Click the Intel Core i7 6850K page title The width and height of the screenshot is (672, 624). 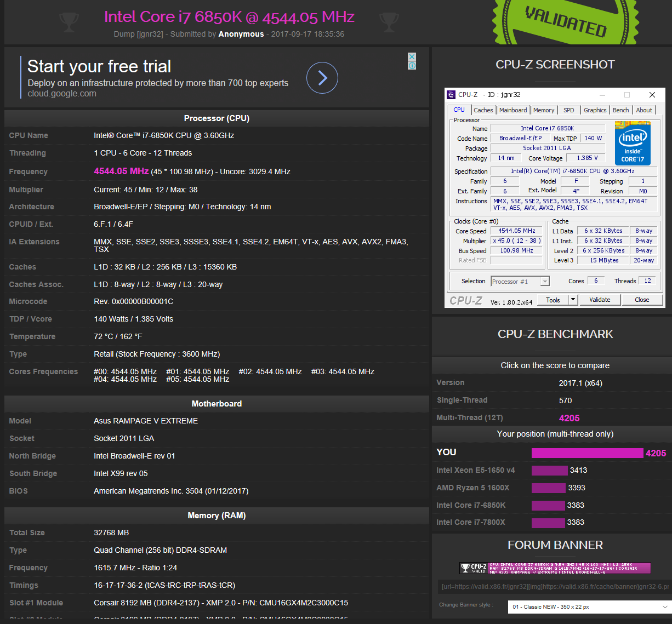[x=229, y=16]
